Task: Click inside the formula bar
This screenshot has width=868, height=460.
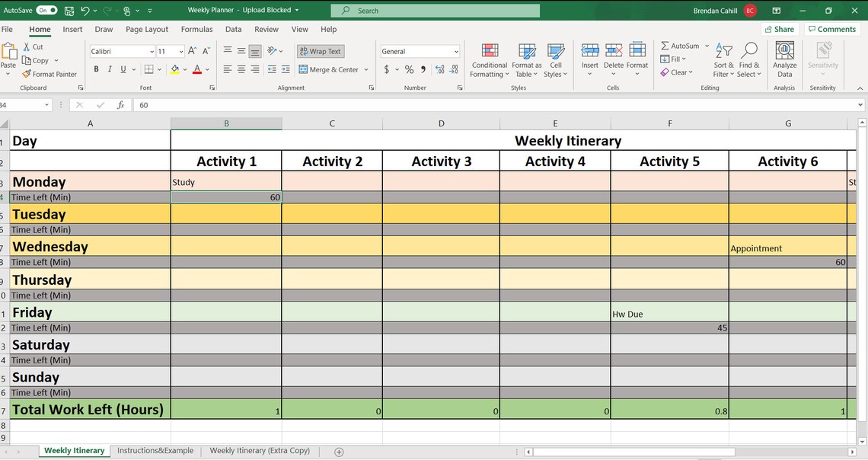Action: click(x=305, y=105)
